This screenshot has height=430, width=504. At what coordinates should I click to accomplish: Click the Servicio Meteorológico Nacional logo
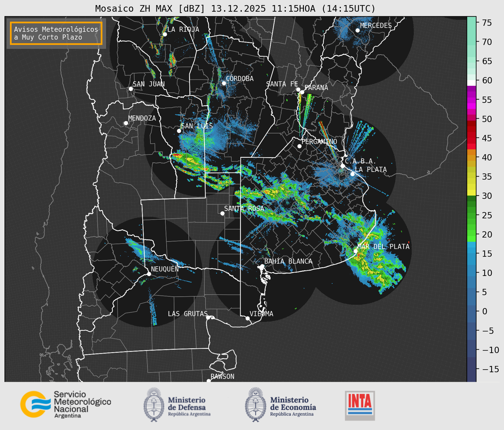click(65, 404)
